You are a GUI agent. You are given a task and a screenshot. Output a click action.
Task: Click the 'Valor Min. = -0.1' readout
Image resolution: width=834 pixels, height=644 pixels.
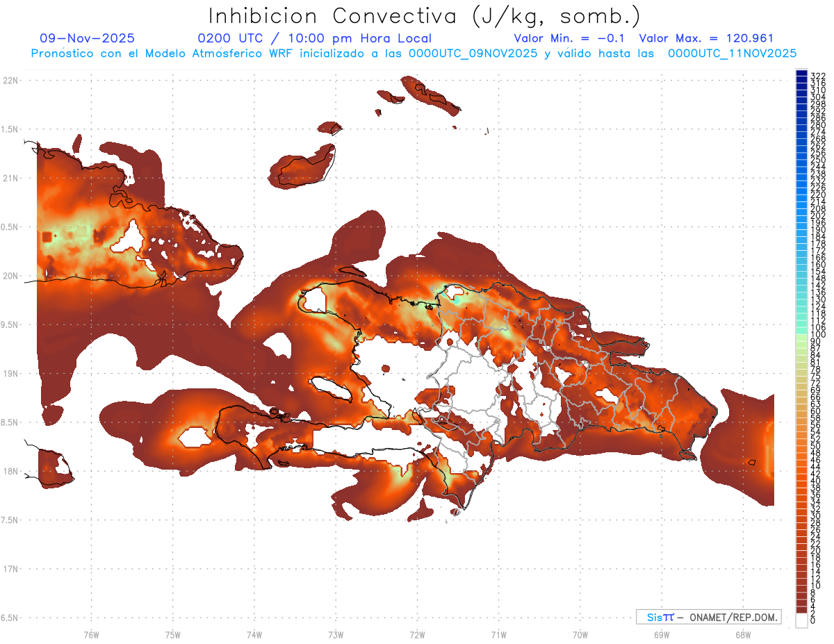570,39
